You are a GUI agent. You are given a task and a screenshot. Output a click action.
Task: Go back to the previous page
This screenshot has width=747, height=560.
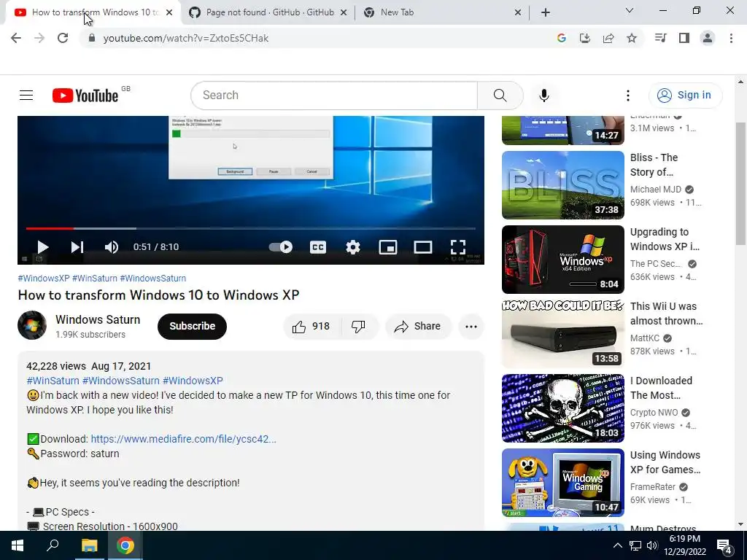point(16,38)
